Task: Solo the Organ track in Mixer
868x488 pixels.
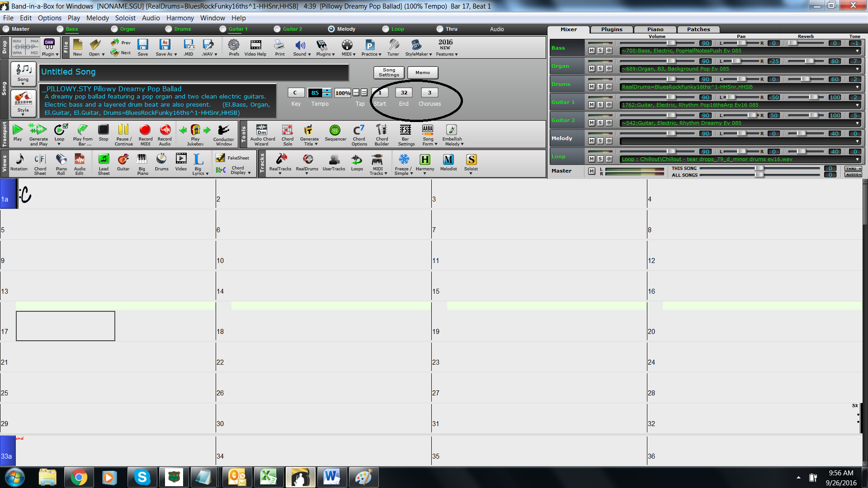Action: tap(600, 69)
